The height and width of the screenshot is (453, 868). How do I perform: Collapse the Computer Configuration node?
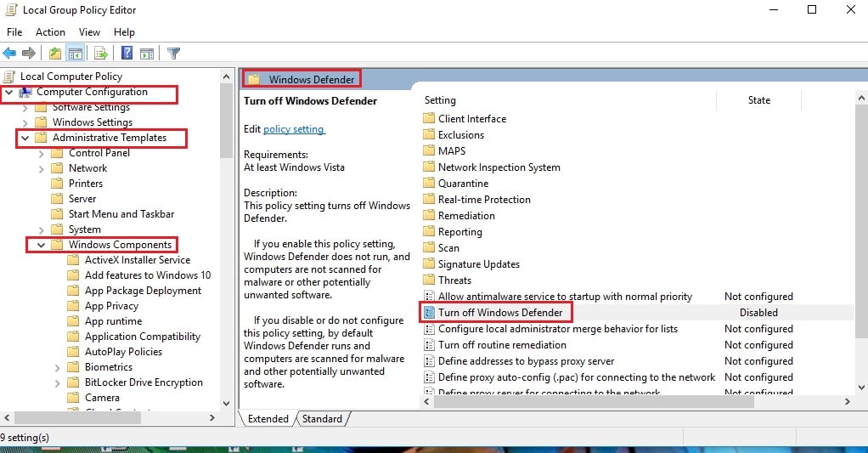coord(9,92)
